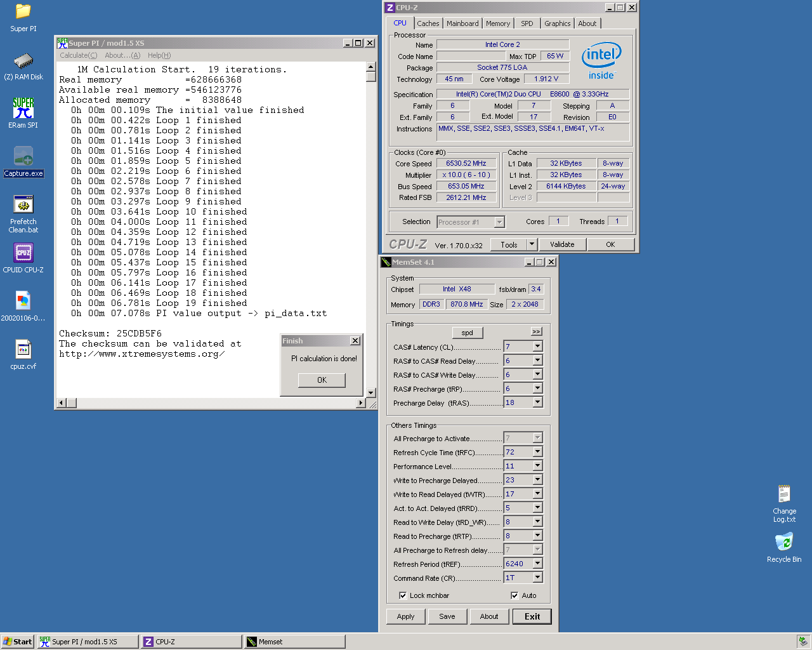Switch to CPU-Z in the taskbar
The height and width of the screenshot is (650, 812).
[x=192, y=642]
